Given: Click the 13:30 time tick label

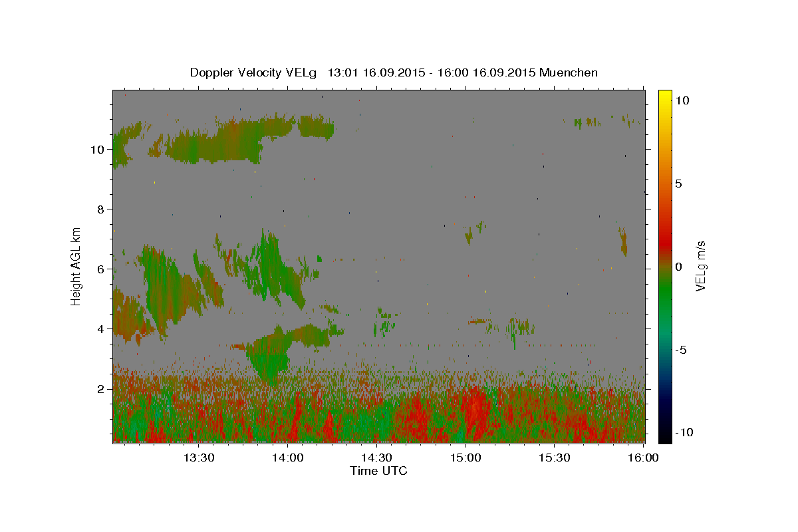Looking at the screenshot, I should pyautogui.click(x=198, y=458).
